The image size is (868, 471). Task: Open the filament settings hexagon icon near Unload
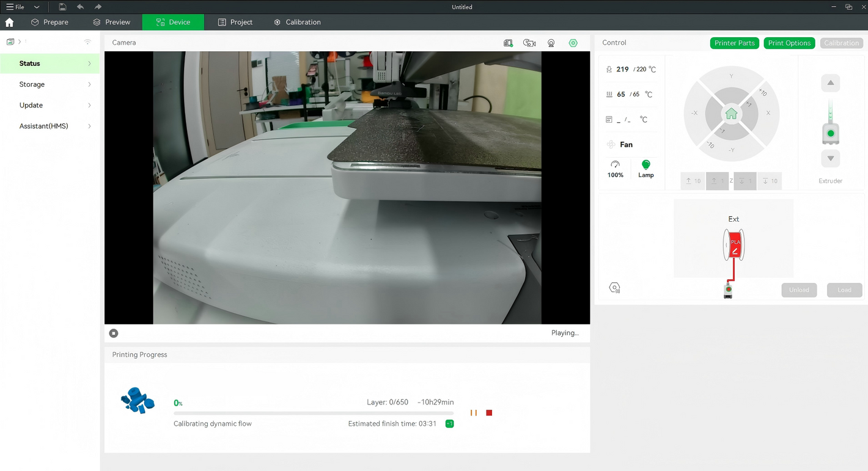(615, 288)
